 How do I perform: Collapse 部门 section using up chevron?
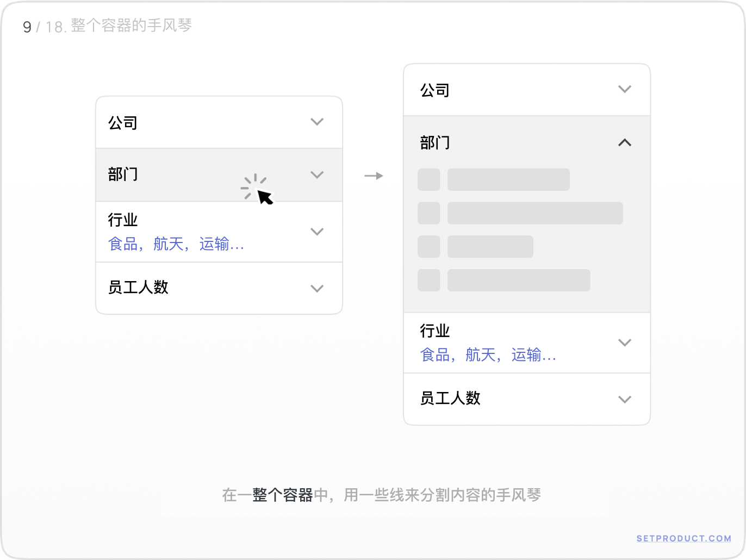[625, 143]
